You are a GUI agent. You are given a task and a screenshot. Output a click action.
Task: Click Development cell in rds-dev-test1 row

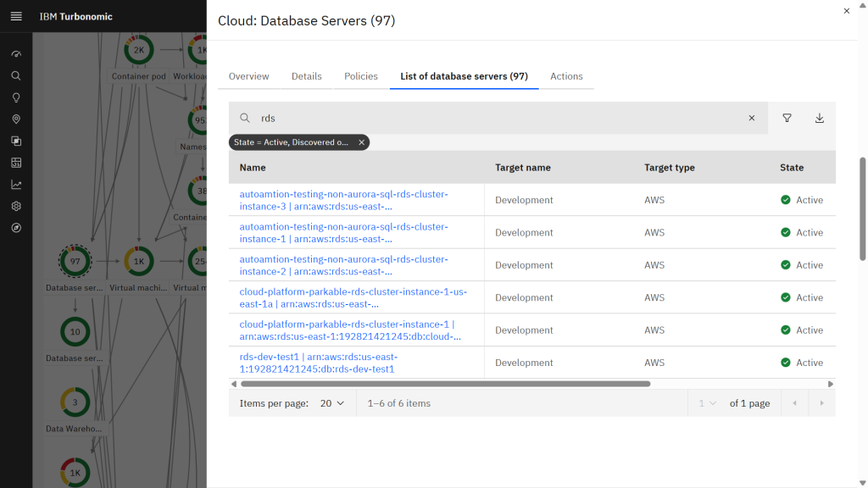click(524, 363)
